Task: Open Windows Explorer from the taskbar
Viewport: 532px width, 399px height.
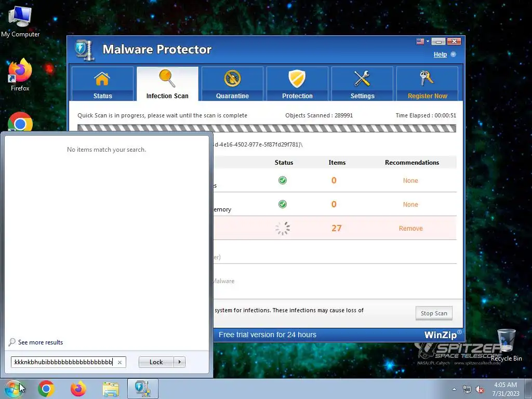Action: point(111,389)
